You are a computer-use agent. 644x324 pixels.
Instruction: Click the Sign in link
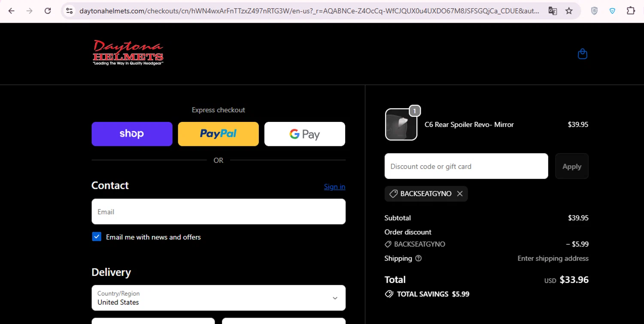pyautogui.click(x=334, y=187)
